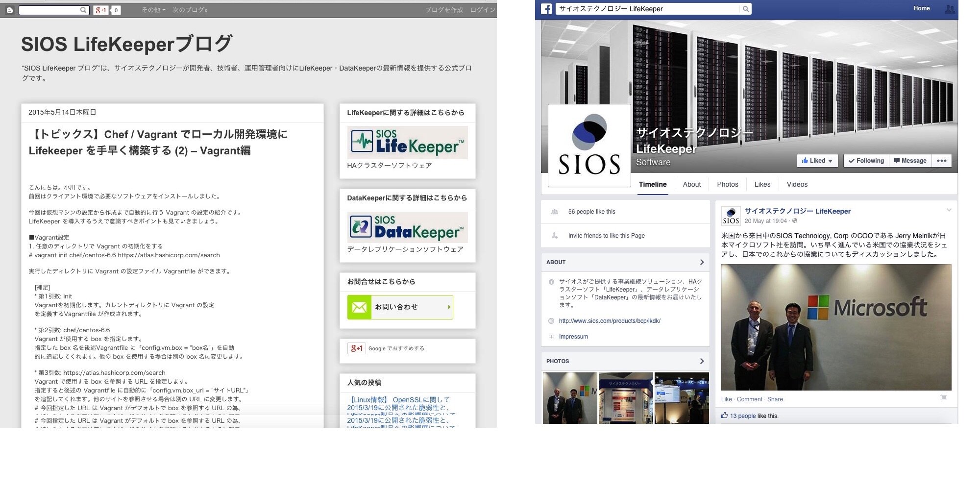
Task: Click the search magnifier in Blogger navbar
Action: [x=83, y=10]
